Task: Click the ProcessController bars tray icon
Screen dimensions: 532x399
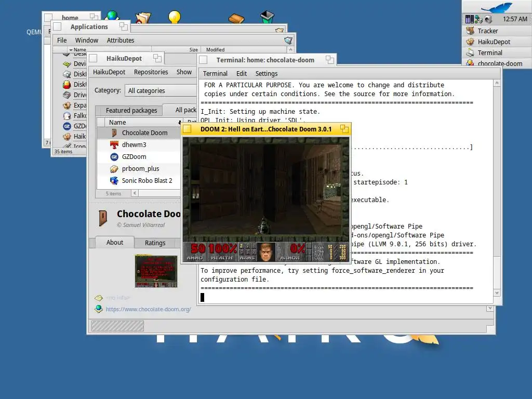Action: pos(469,19)
